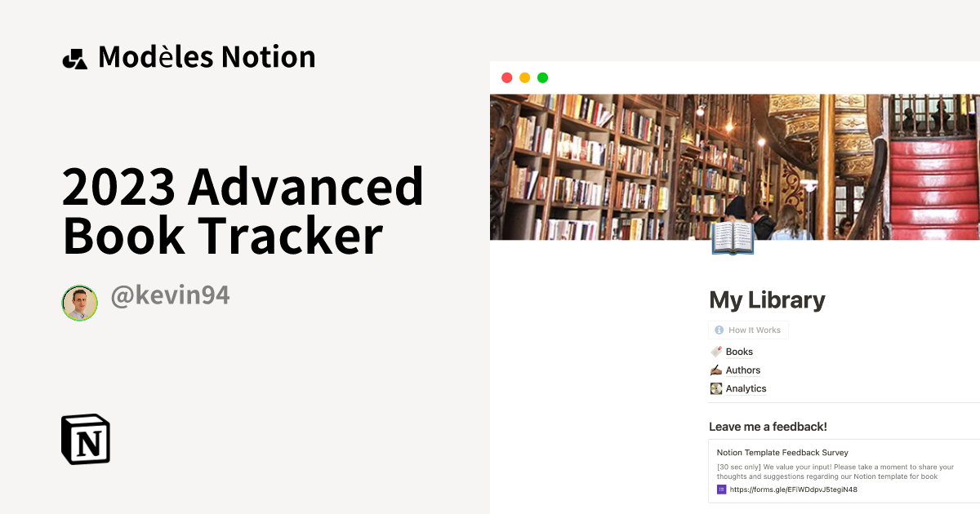980x514 pixels.
Task: Click the My Library page title
Action: point(766,300)
